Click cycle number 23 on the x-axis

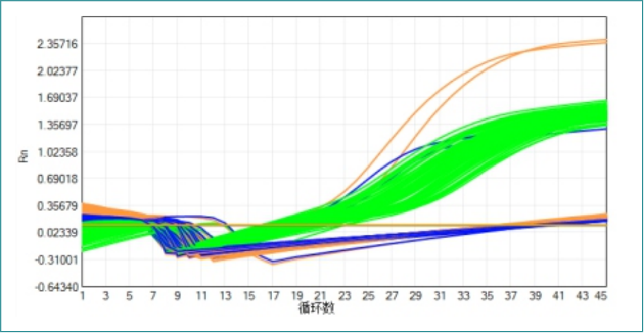344,296
